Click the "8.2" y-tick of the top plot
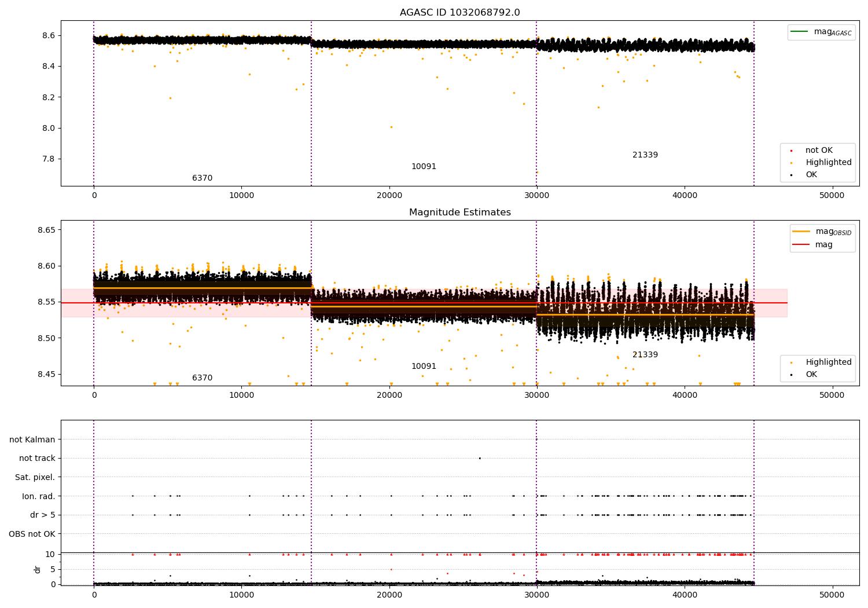Viewport: 868px width, 608px height. tap(49, 97)
